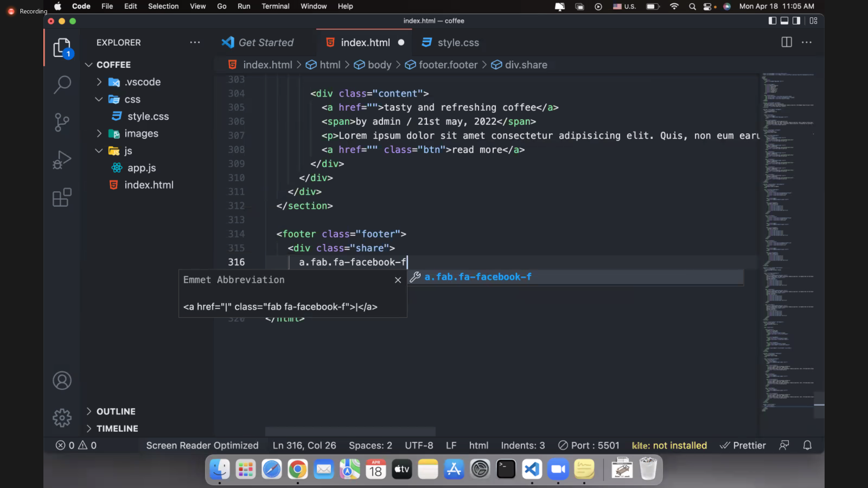Open the Manage gear settings
Screen dimensions: 868x488
point(62,418)
